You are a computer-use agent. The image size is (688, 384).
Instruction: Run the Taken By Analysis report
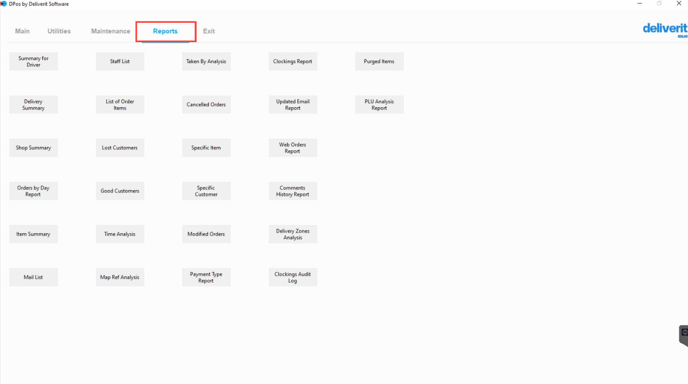[x=206, y=61]
